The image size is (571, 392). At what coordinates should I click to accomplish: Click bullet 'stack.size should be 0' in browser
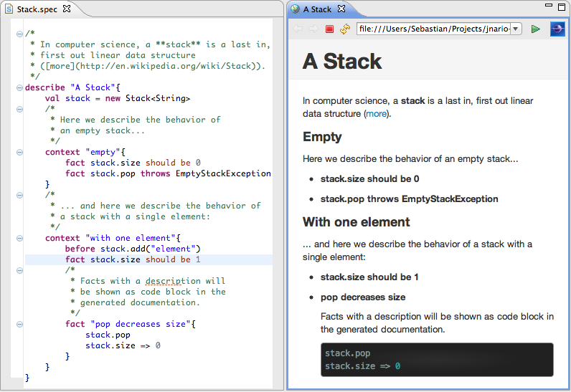click(x=369, y=179)
